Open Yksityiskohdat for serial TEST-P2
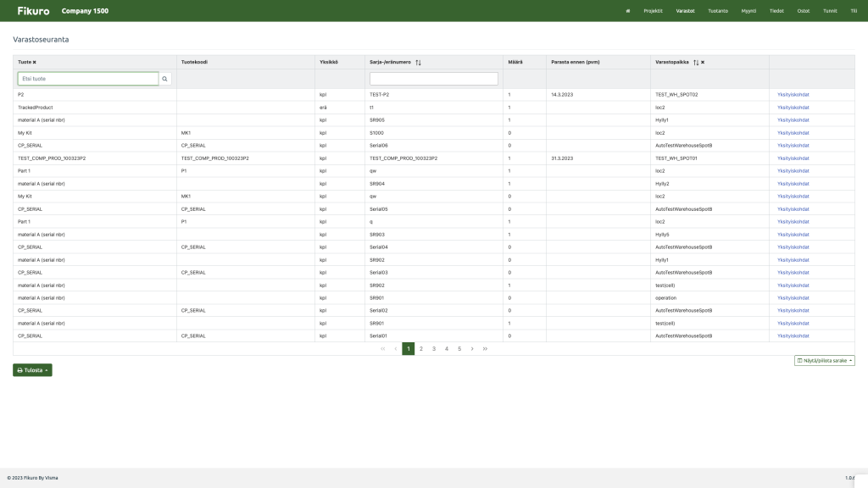The image size is (868, 488). click(793, 95)
